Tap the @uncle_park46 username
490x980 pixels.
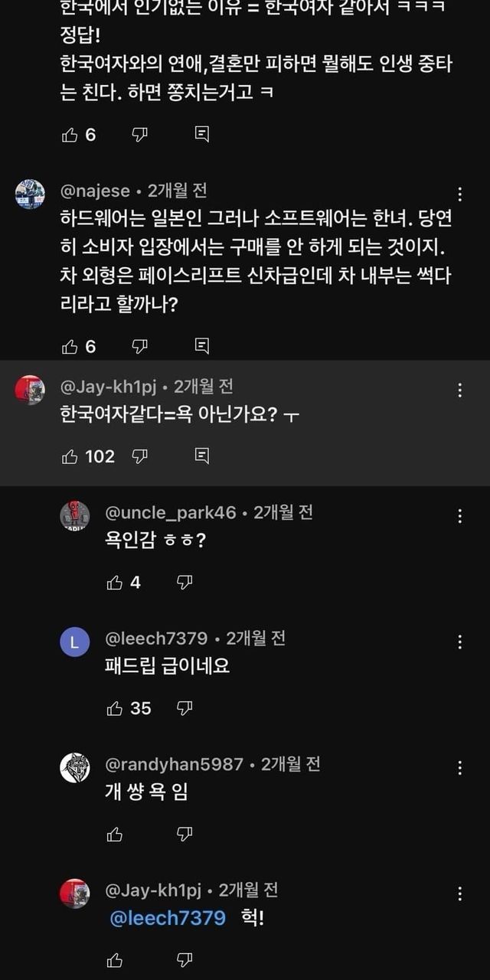(x=171, y=513)
